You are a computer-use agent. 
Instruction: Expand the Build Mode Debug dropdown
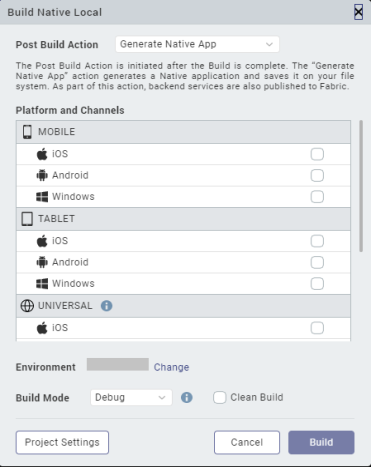tap(131, 397)
